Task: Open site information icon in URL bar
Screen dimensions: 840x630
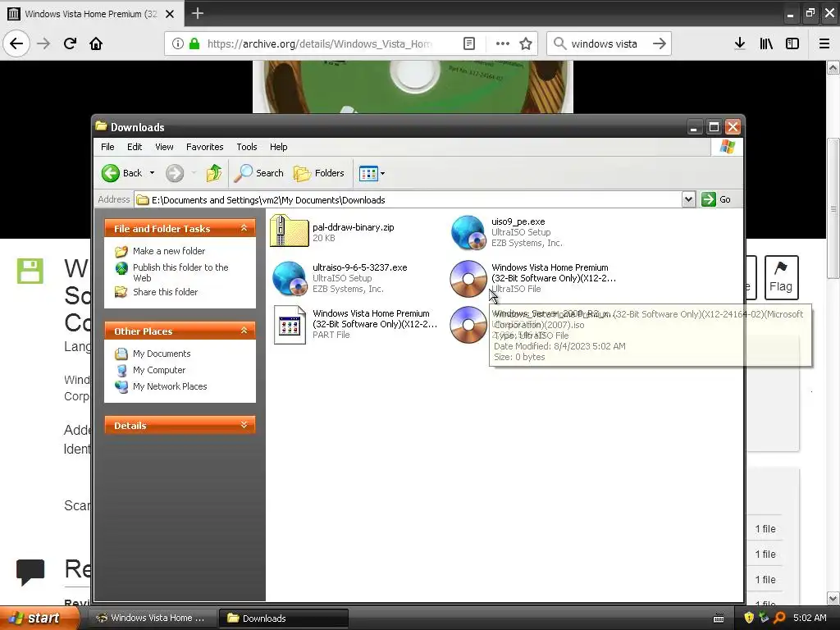Action: [177, 43]
